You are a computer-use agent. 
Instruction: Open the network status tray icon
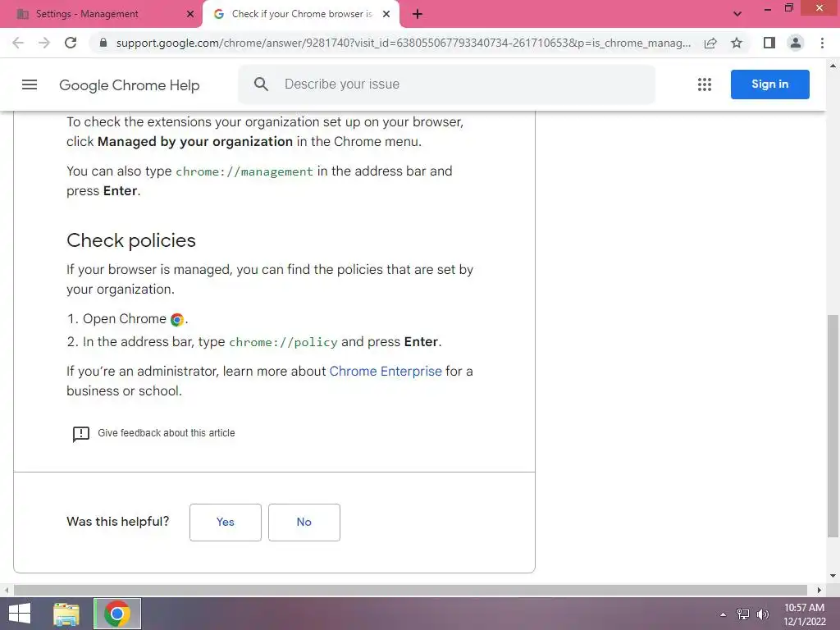743,614
